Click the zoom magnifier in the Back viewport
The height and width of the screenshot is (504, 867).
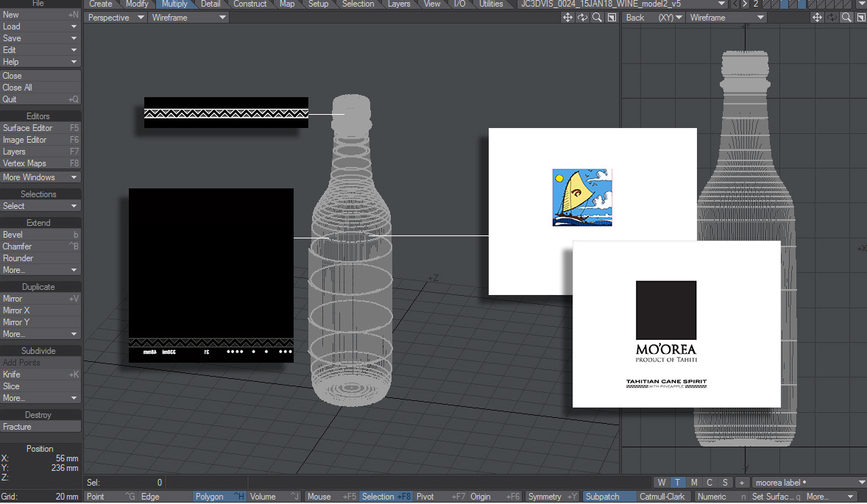(846, 18)
